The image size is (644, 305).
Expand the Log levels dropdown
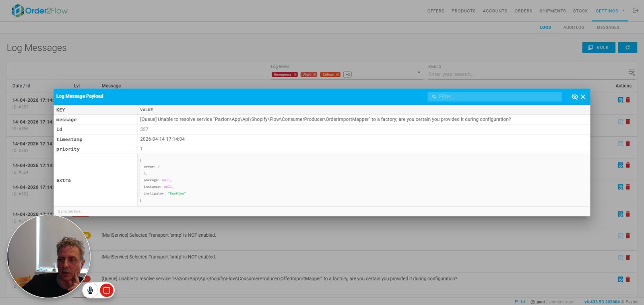click(419, 73)
